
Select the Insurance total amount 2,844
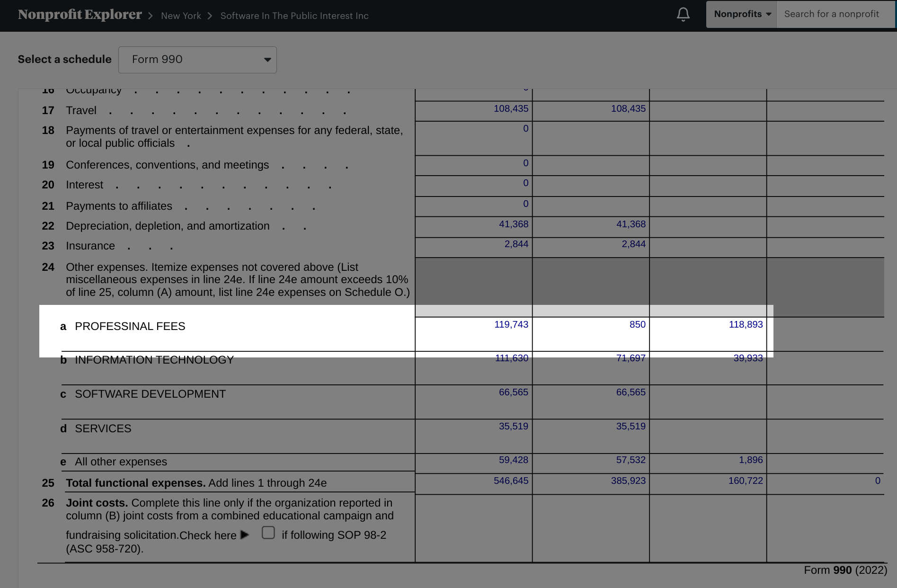point(516,244)
